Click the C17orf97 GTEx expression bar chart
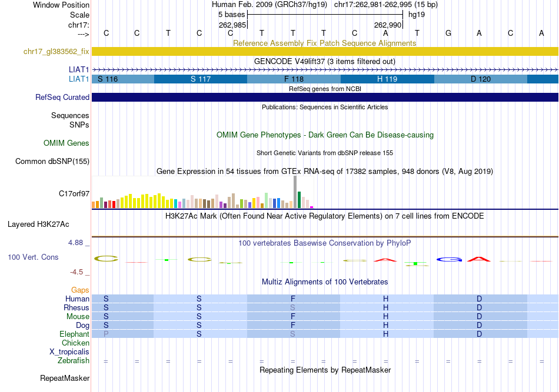The width and height of the screenshot is (559, 392). click(202, 192)
